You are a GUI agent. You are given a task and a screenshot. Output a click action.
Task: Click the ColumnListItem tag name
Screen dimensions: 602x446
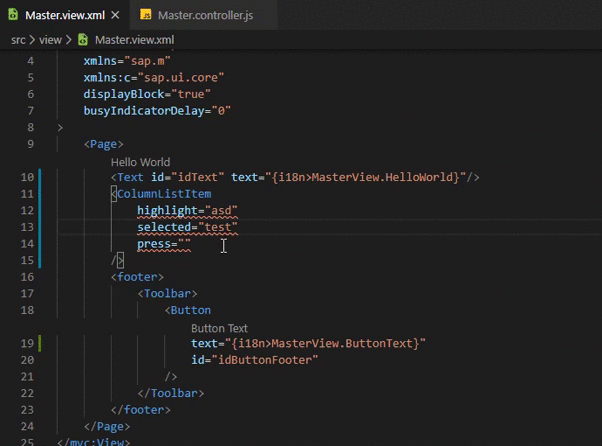pyautogui.click(x=164, y=194)
